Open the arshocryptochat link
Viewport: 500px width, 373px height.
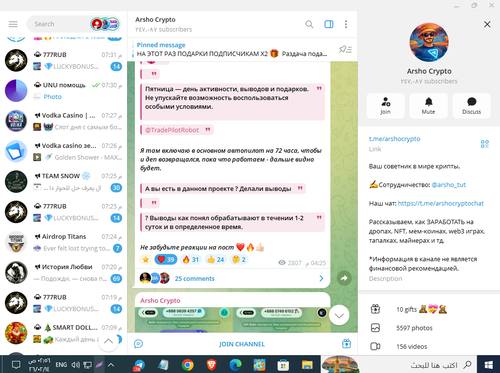[x=441, y=203]
